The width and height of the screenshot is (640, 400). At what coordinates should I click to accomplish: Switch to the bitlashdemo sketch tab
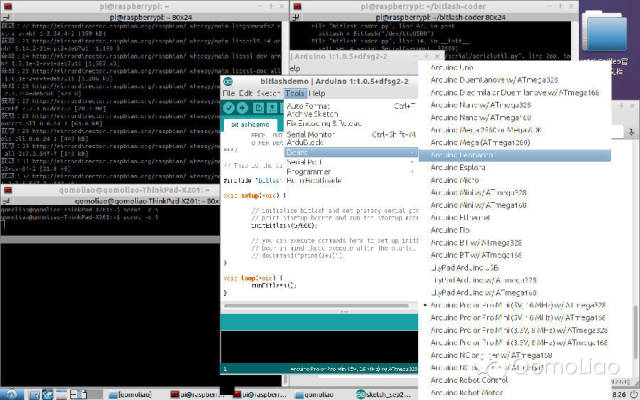tap(250, 124)
